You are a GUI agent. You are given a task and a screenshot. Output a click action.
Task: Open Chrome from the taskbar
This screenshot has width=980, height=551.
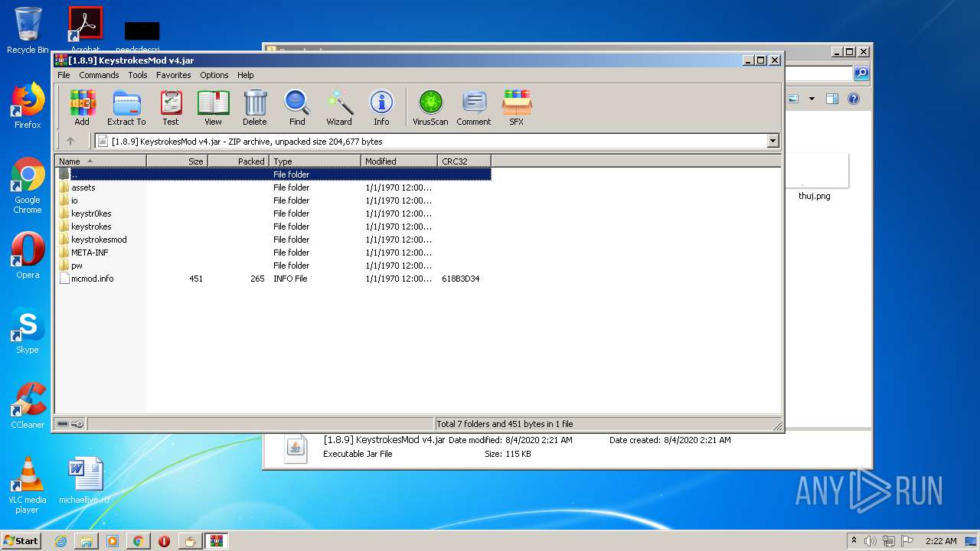point(138,541)
